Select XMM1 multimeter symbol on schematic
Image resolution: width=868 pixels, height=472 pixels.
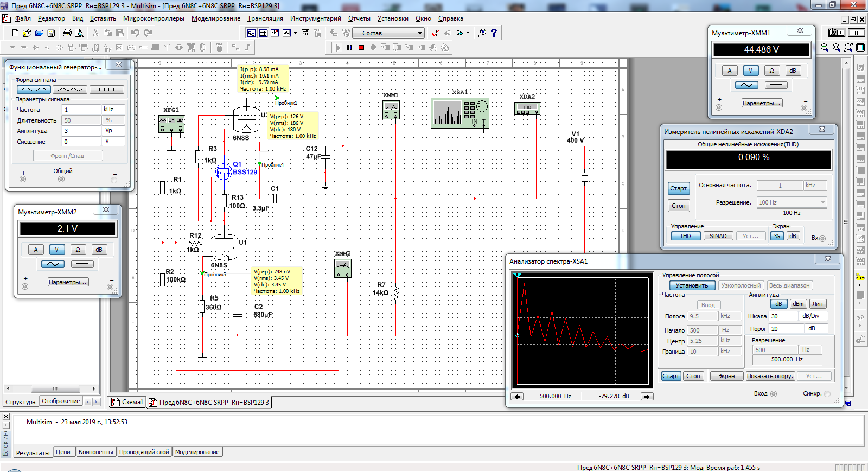(391, 110)
